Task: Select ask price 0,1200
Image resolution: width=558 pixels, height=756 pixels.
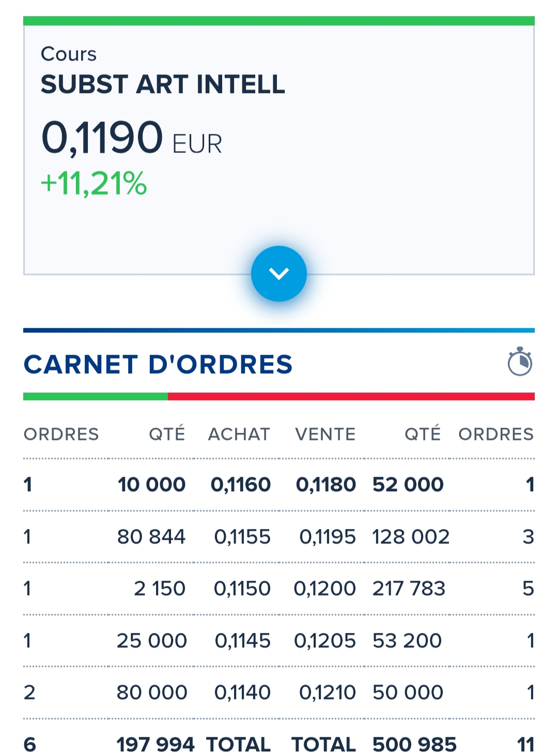Action: [325, 588]
